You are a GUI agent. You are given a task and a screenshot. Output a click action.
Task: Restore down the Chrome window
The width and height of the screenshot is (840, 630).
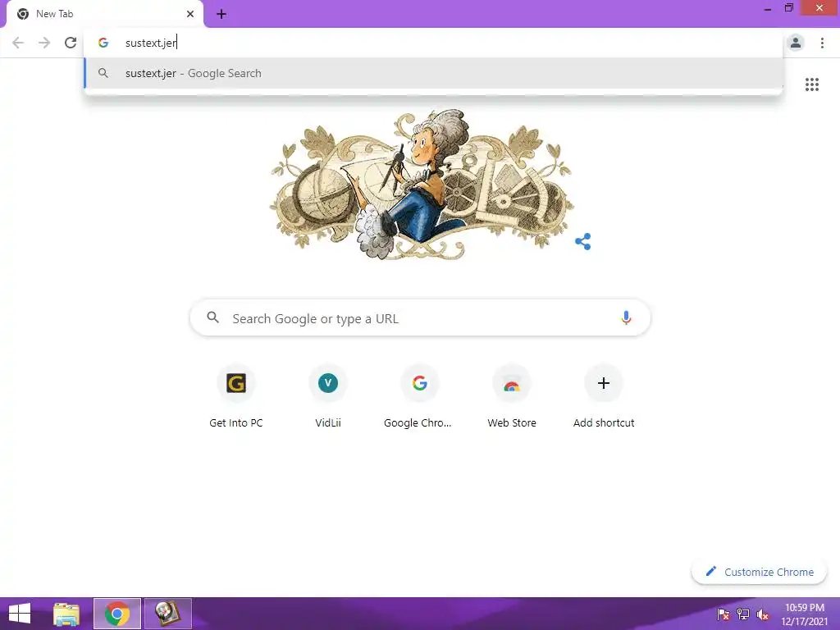pos(788,7)
